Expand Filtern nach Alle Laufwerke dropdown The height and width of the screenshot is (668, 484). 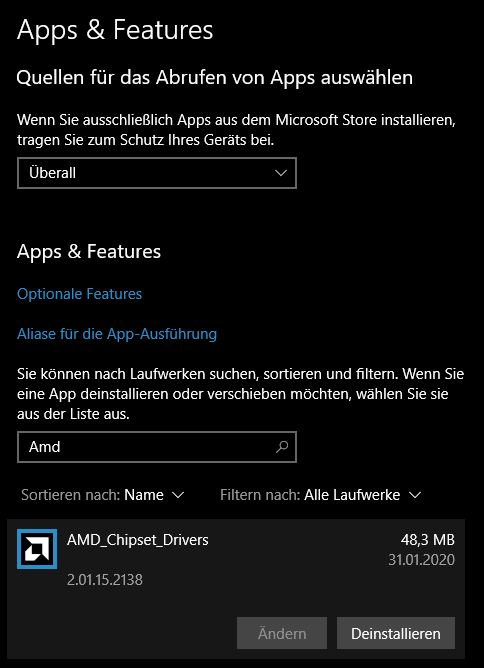pos(321,495)
